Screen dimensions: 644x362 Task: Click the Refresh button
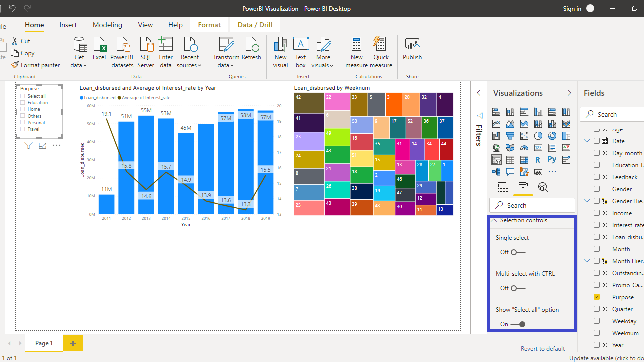(x=251, y=50)
